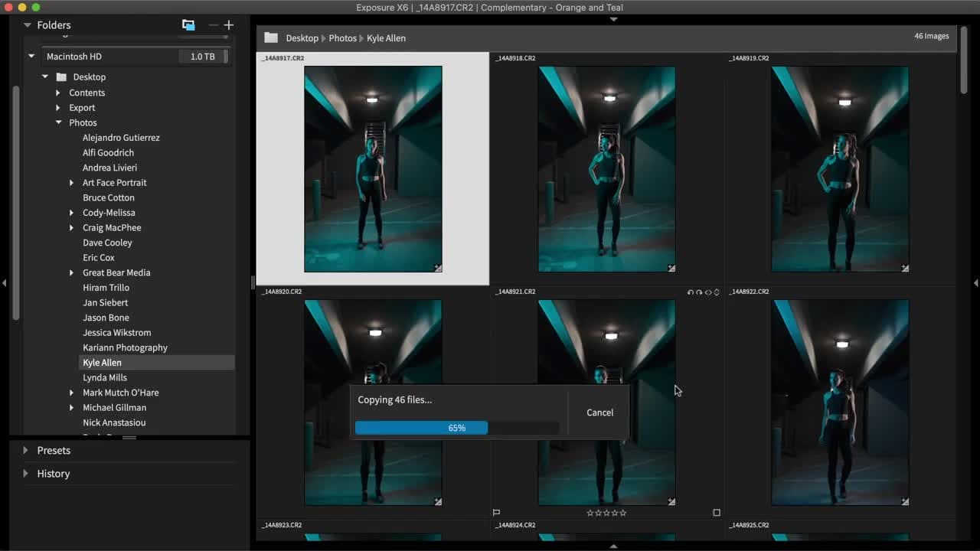Image resolution: width=980 pixels, height=551 pixels.
Task: Toggle the color label square under _14A8921.CR2
Action: (x=717, y=513)
